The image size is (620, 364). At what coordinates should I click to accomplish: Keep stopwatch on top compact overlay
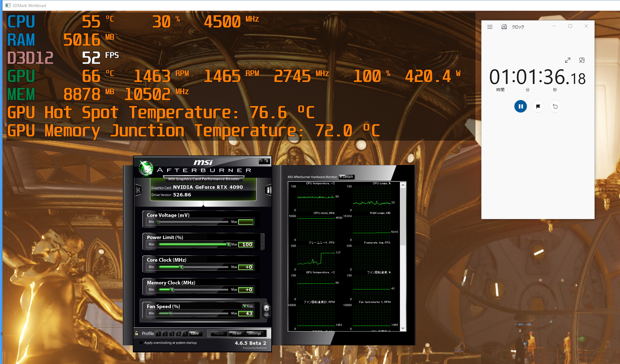[582, 60]
